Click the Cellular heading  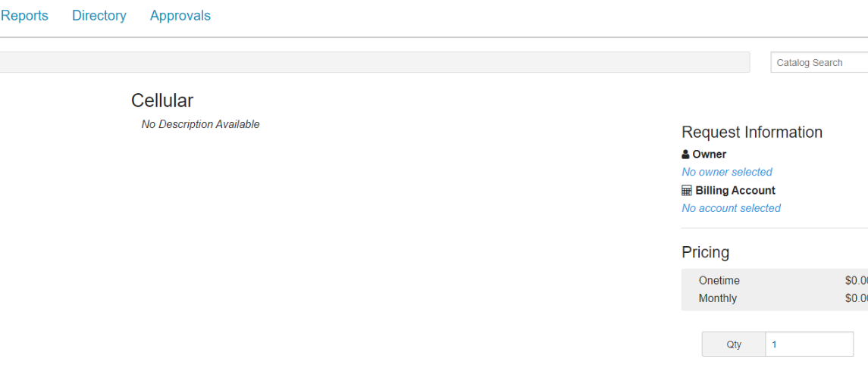pyautogui.click(x=162, y=101)
